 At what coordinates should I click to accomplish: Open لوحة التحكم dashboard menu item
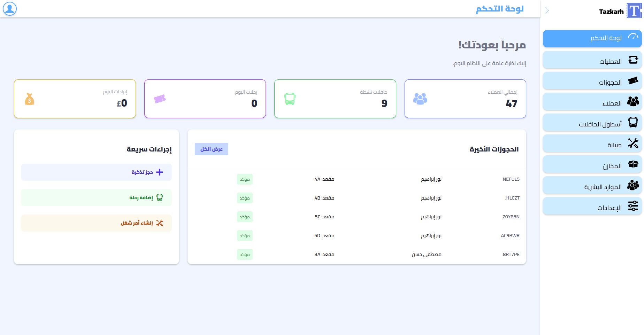[592, 38]
